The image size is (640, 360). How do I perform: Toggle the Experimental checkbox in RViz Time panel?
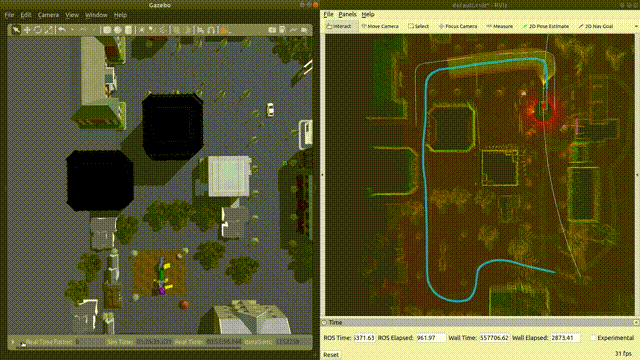pyautogui.click(x=592, y=338)
